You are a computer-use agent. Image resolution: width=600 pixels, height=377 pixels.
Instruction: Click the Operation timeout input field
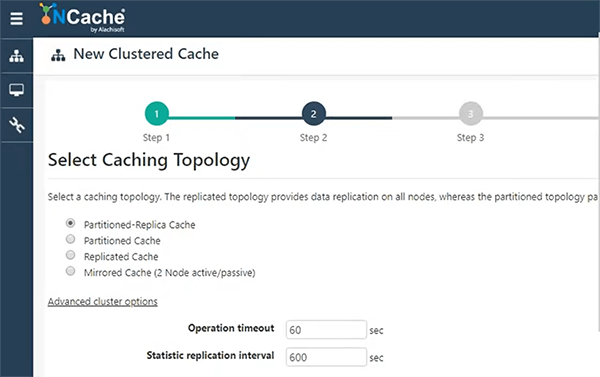pos(326,330)
